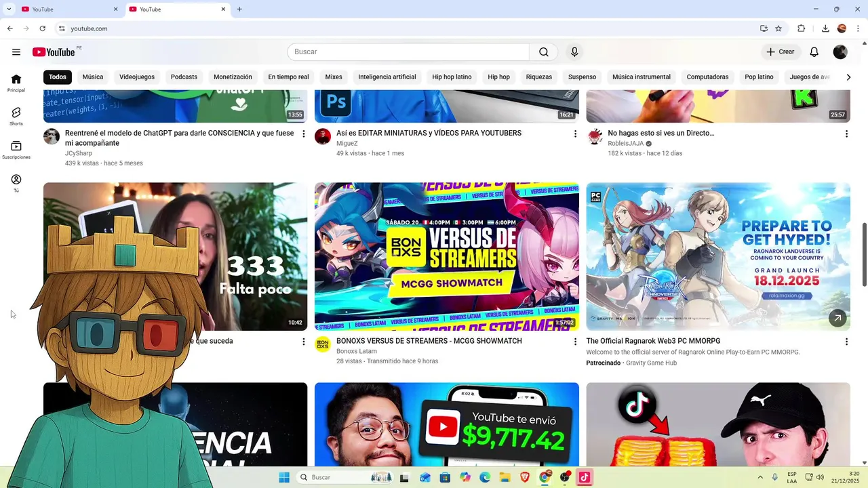This screenshot has height=488, width=868.
Task: Select the Videojuegos filter chip
Action: (x=137, y=77)
